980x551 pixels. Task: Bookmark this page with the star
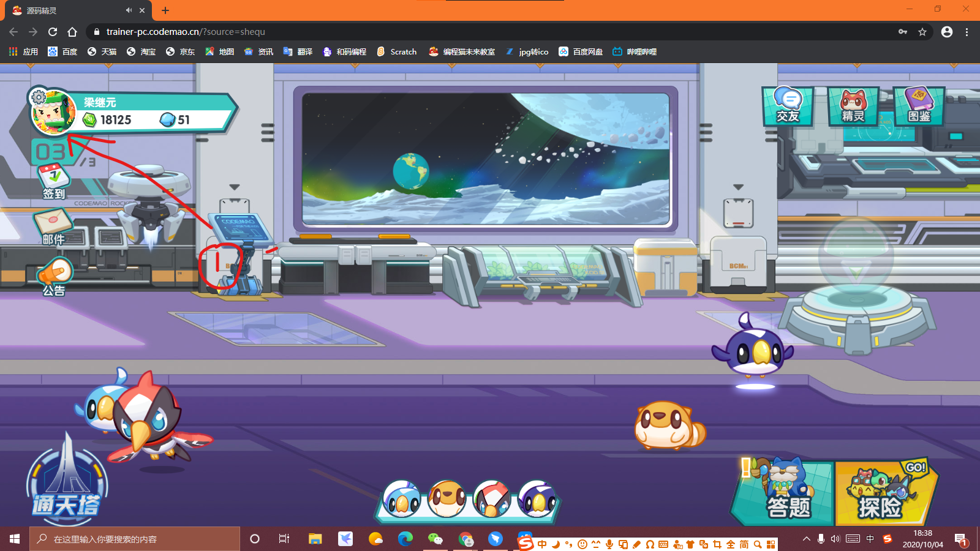point(922,32)
